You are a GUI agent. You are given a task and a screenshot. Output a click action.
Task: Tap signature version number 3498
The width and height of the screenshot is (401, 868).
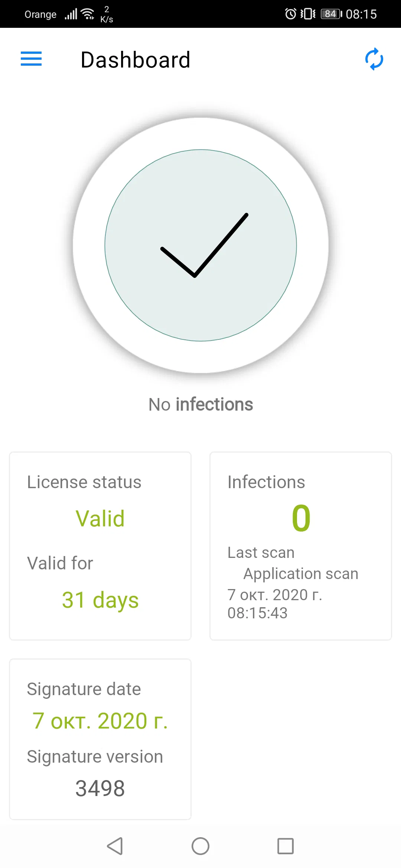(100, 788)
